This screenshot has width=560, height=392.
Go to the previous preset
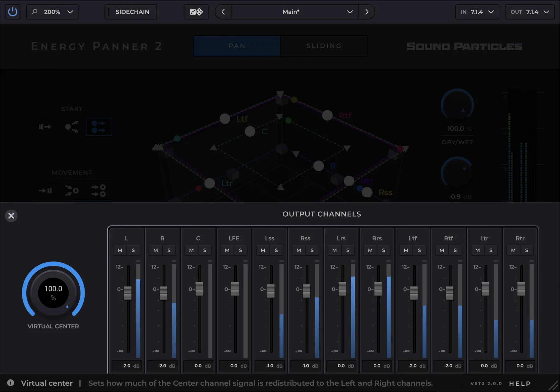[223, 12]
